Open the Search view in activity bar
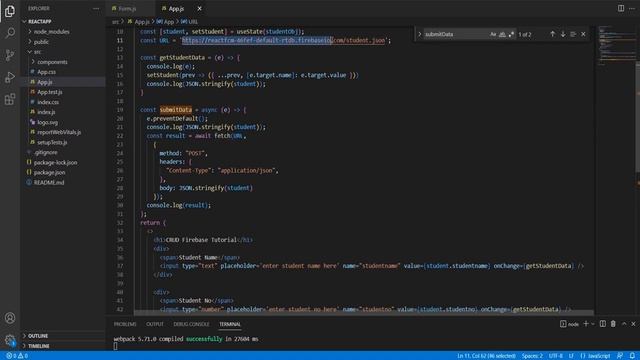 pyautogui.click(x=10, y=33)
